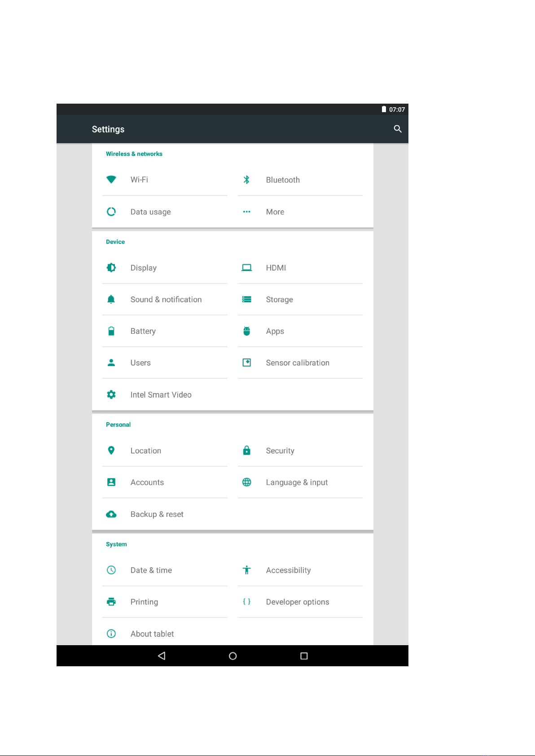Open Battery settings label
This screenshot has height=756, width=535.
pyautogui.click(x=143, y=331)
